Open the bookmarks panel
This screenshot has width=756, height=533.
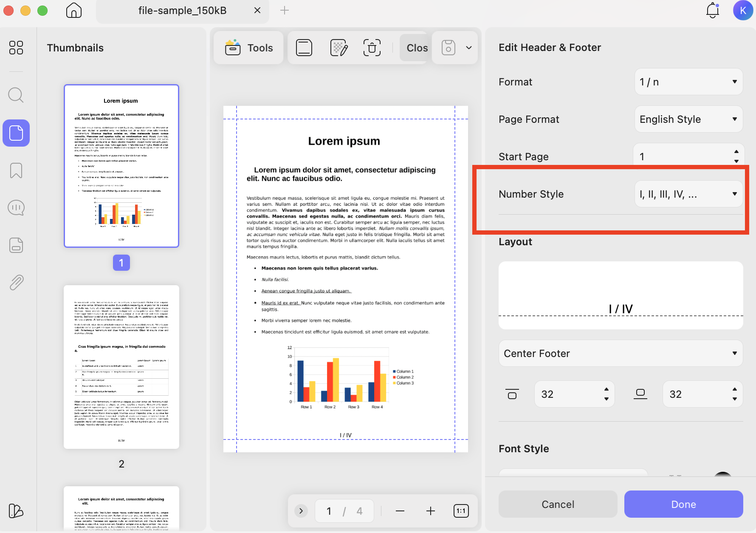coord(16,170)
